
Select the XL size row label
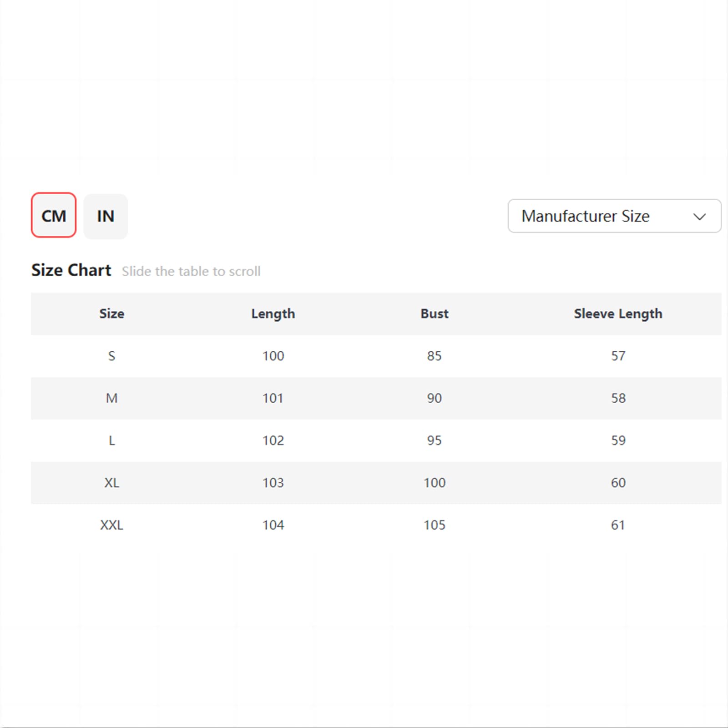click(111, 483)
